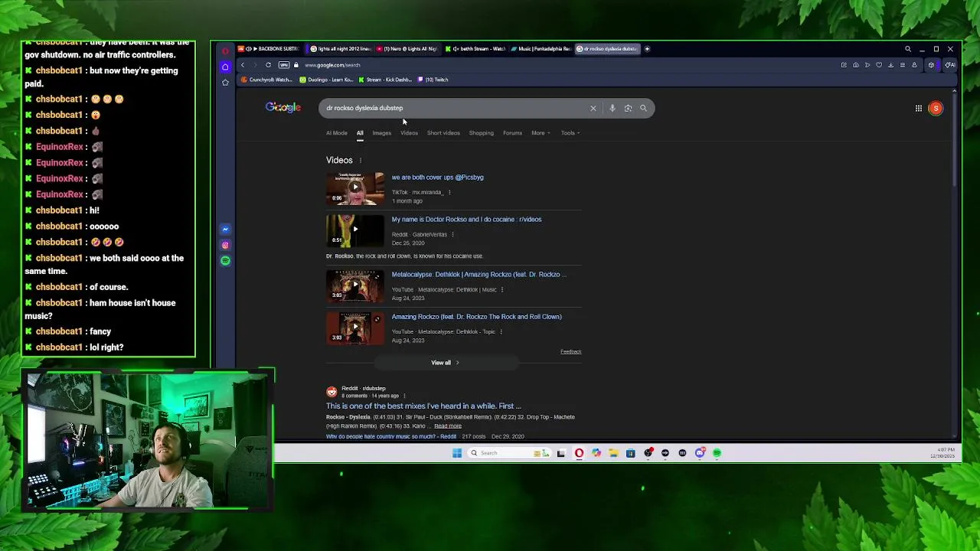
Task: Open the options dots for the TikTok mx.miranda result
Action: click(449, 193)
